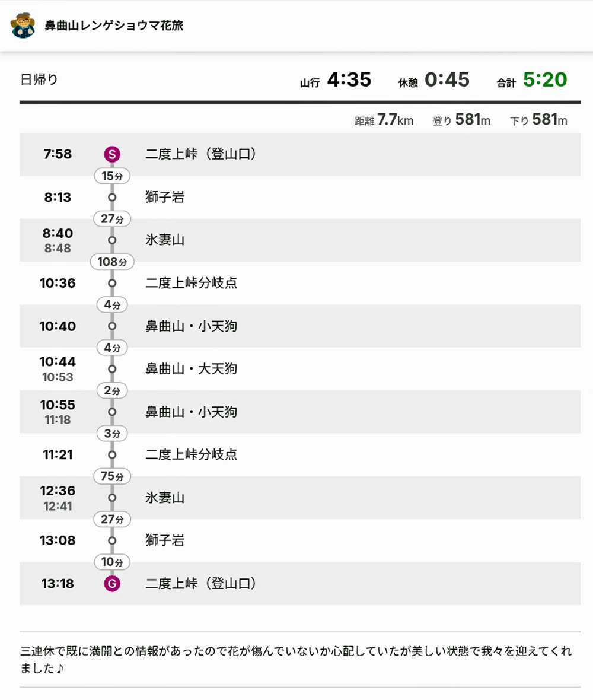This screenshot has width=593, height=700.
Task: Select 獅子岩 at 8:13
Action: [x=165, y=197]
